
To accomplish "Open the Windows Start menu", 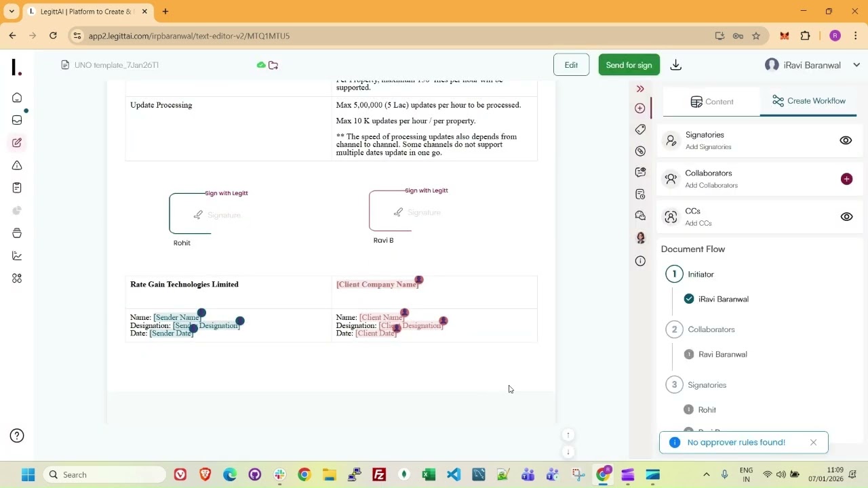I will 28,475.
